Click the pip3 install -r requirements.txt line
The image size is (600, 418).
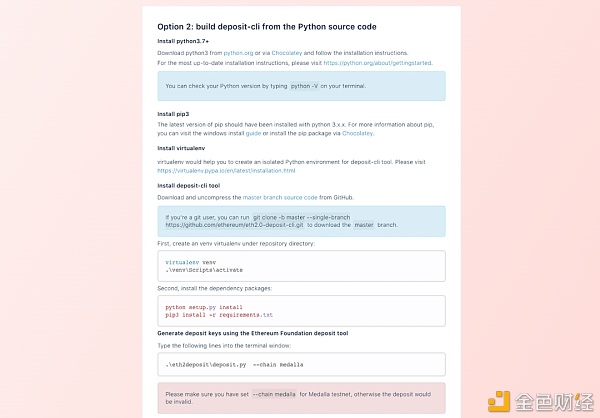click(x=219, y=315)
